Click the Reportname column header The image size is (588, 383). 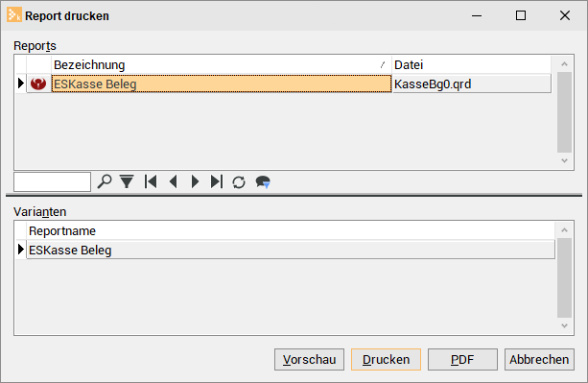tap(291, 230)
